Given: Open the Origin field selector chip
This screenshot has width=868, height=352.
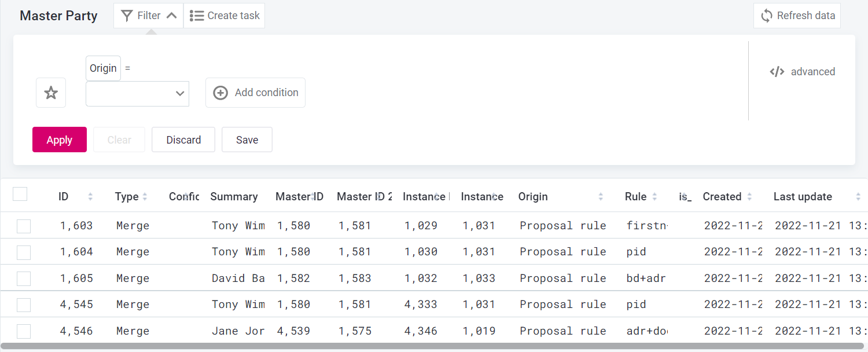Looking at the screenshot, I should point(103,68).
